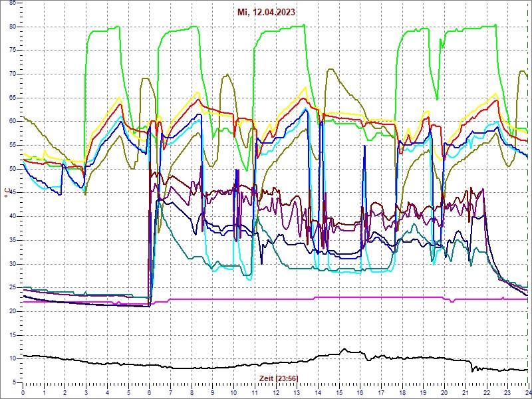Viewport: 532px width, 399px height.
Task: Select the '25' temperature axis label
Action: [13, 288]
